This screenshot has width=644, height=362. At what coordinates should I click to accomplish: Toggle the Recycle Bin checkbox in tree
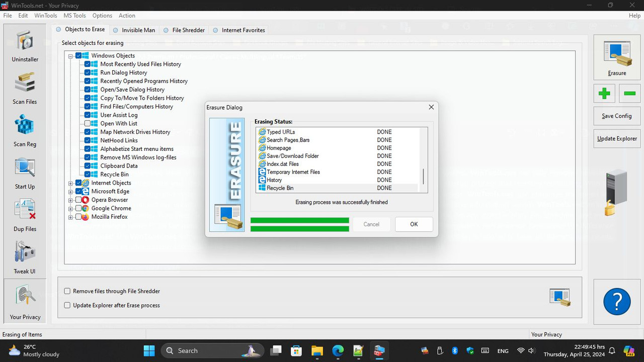pos(88,174)
